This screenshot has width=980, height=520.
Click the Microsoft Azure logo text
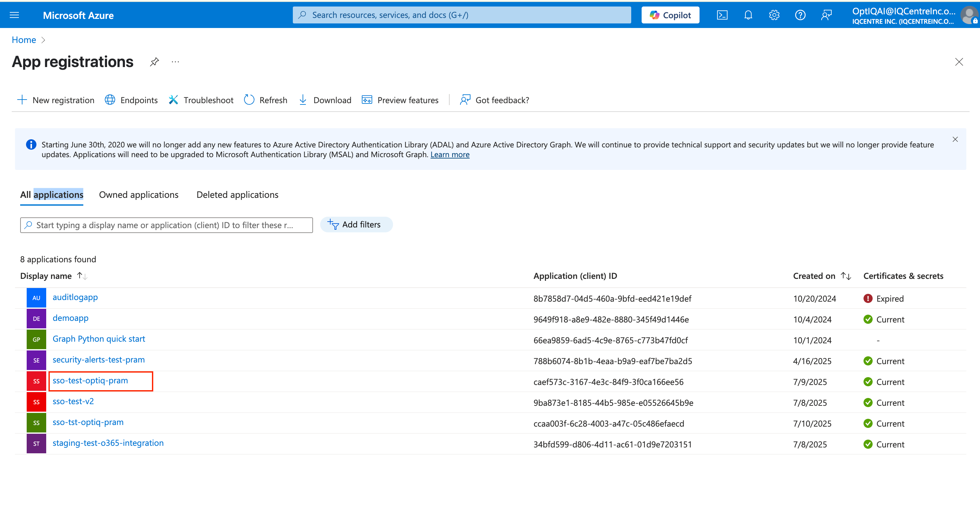[78, 16]
